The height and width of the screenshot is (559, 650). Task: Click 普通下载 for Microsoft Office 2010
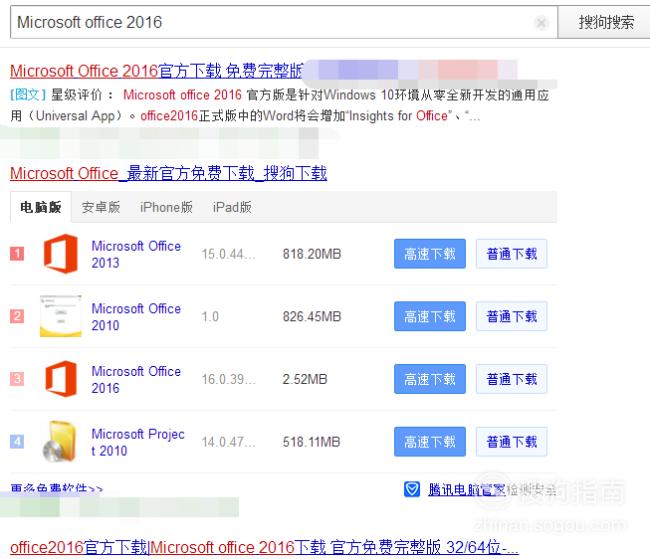pyautogui.click(x=512, y=316)
